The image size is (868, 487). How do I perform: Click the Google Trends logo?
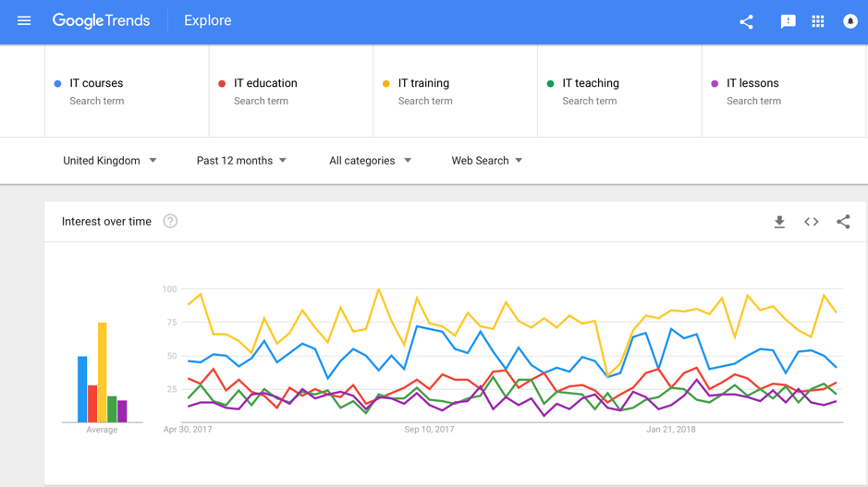click(x=102, y=21)
